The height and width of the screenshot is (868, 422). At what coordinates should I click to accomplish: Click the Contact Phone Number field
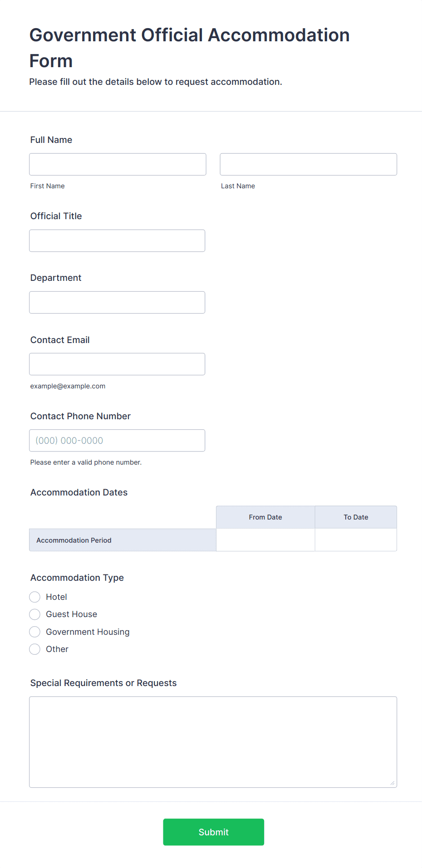coord(117,440)
